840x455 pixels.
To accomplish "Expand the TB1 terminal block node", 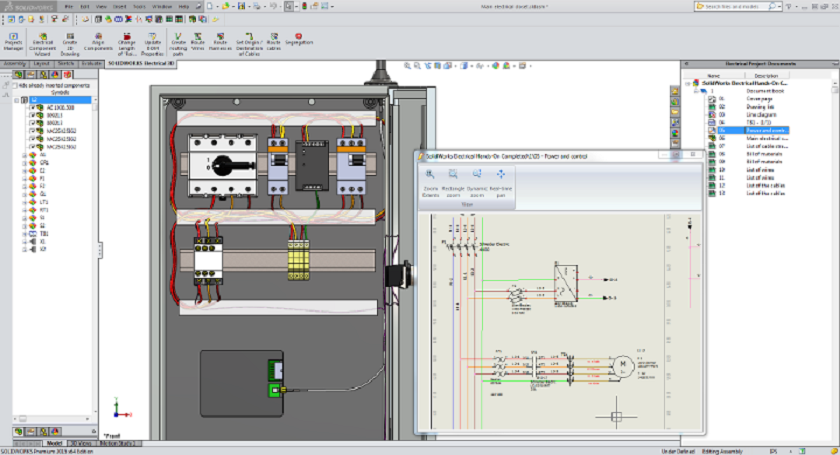I will pyautogui.click(x=24, y=234).
